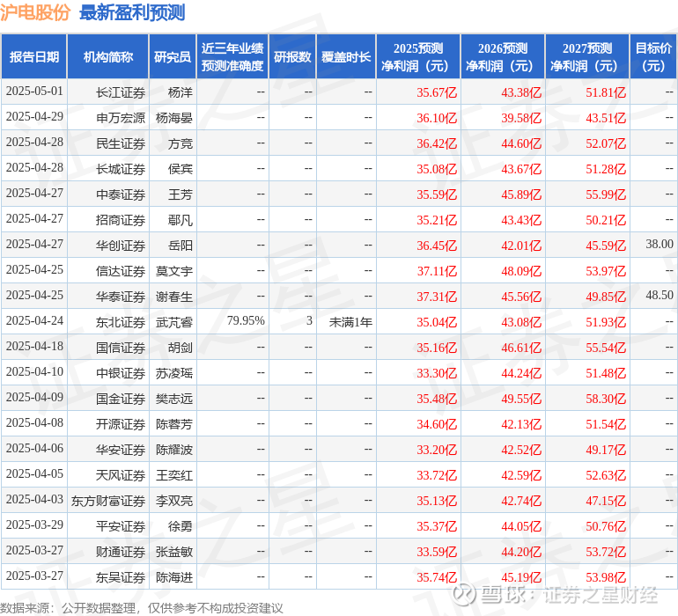This screenshot has width=678, height=616.
Task: Click analyst name 王芳
Action: coord(181,194)
